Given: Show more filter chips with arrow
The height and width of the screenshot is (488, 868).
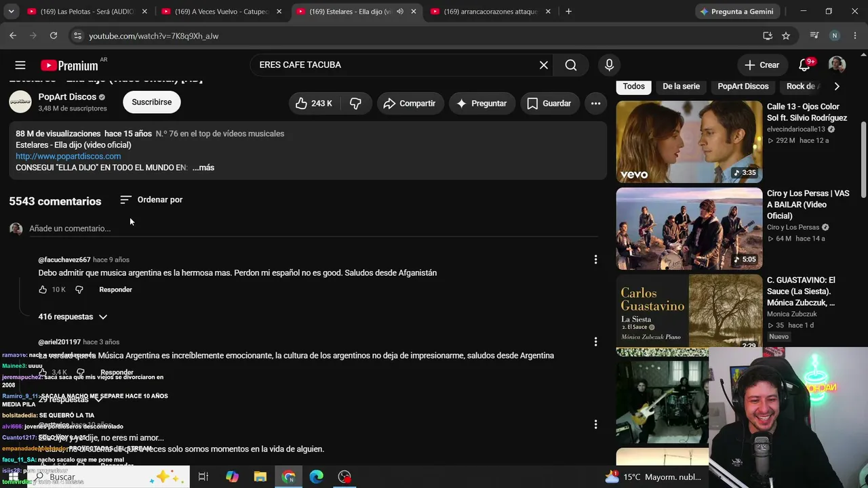Looking at the screenshot, I should [837, 86].
